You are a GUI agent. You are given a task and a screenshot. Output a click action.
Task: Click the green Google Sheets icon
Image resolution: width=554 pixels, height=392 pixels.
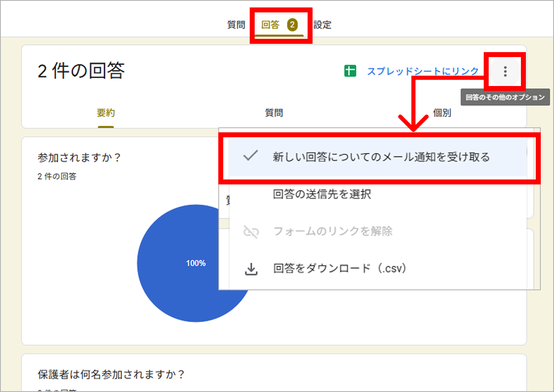click(350, 71)
